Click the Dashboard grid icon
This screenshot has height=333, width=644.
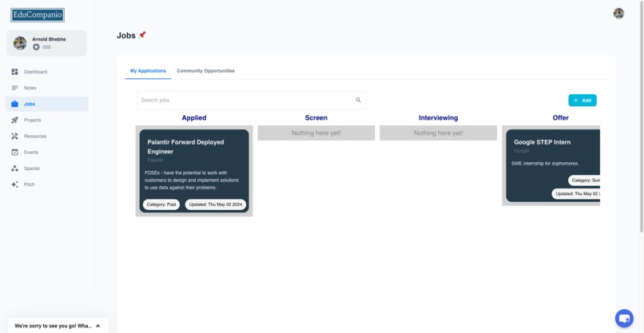(x=15, y=72)
